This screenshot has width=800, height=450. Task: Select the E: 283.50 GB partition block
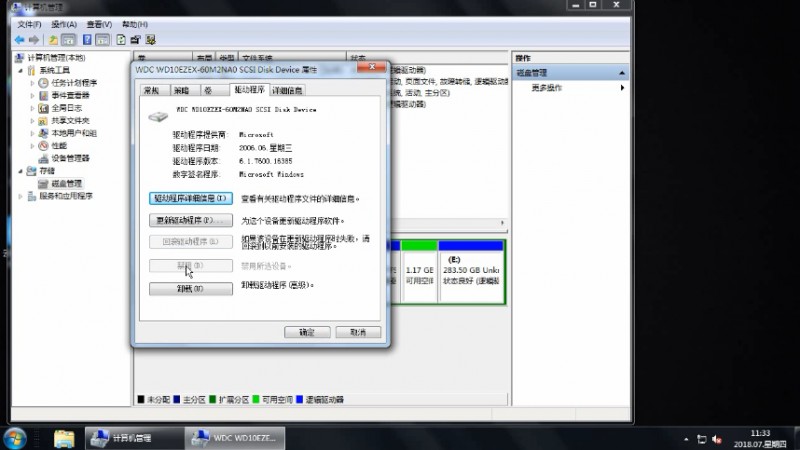click(x=471, y=272)
